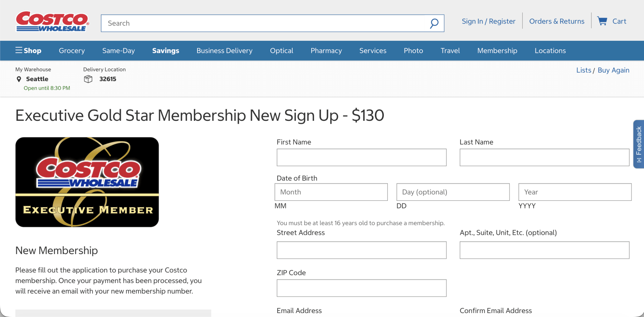Click the search magnifier icon

pos(434,24)
